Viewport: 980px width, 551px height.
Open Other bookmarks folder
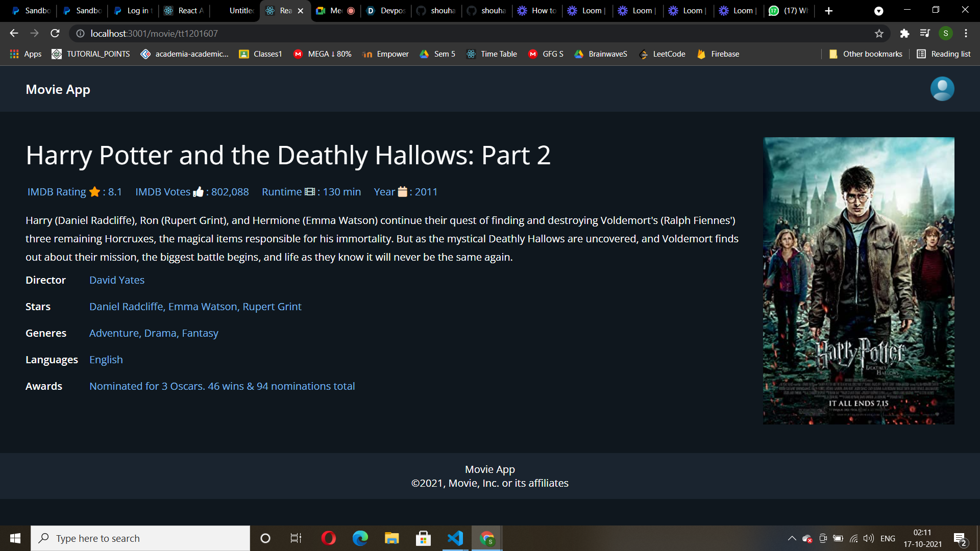click(x=866, y=54)
